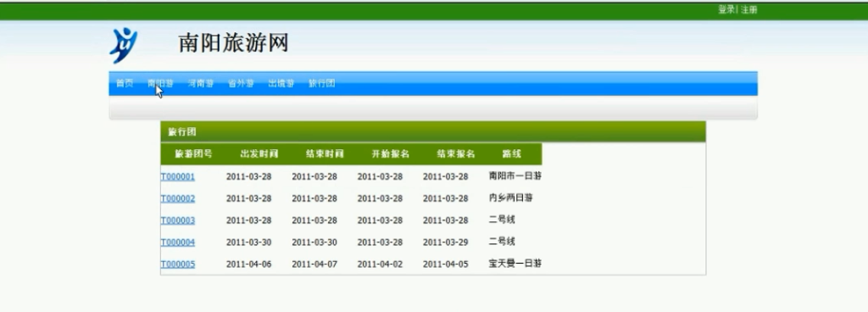The height and width of the screenshot is (312, 868).
Task: Select route 宝天曼一日游 in row T000005
Action: point(515,264)
